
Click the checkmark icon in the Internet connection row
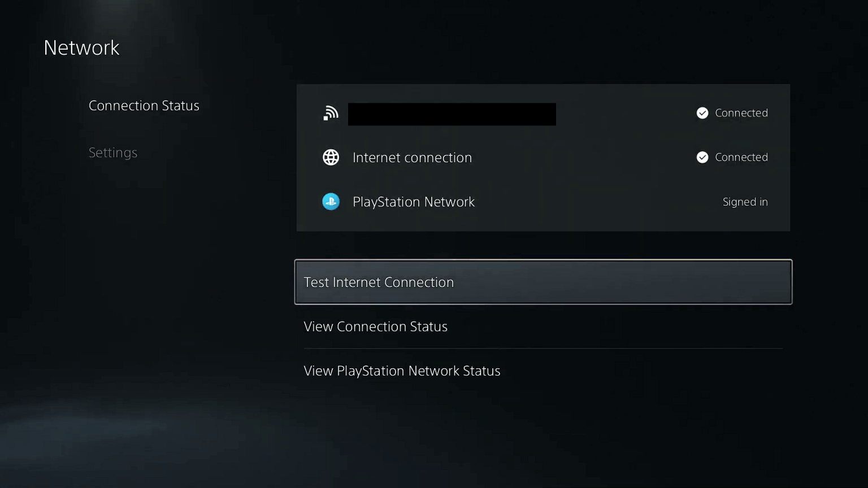coord(702,157)
